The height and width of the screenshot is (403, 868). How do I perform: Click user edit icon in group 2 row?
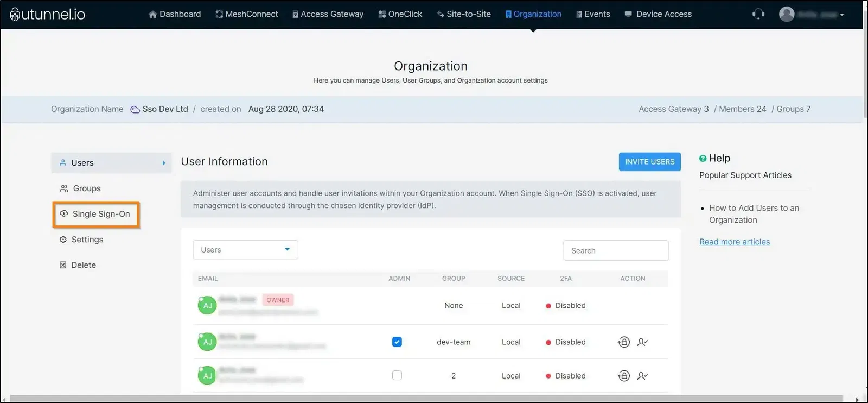tap(643, 376)
